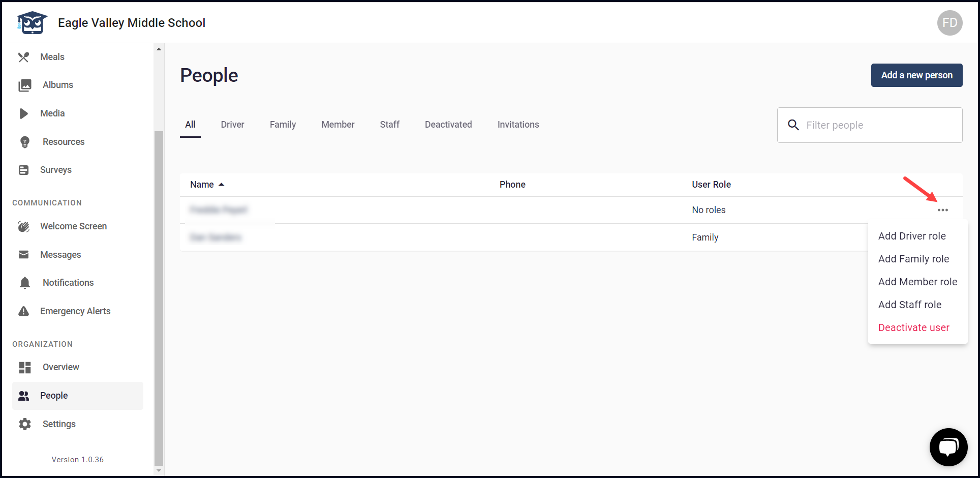980x478 pixels.
Task: Focus the Filter people search field
Action: (869, 125)
